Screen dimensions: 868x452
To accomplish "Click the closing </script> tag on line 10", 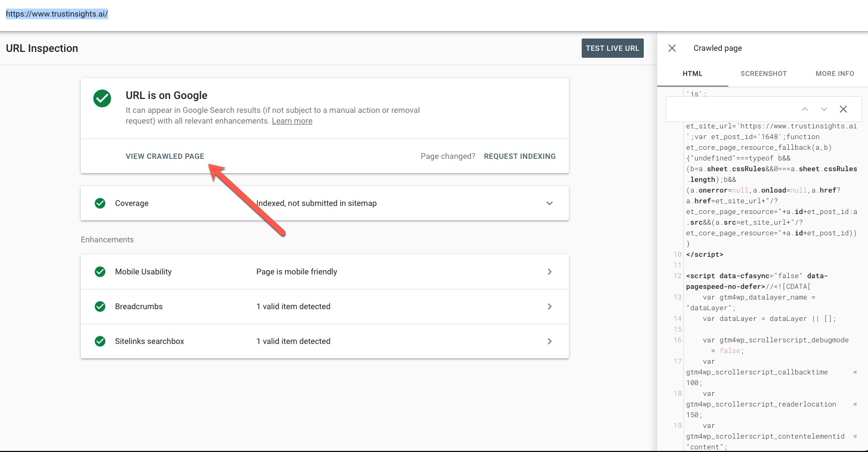I will pos(704,255).
